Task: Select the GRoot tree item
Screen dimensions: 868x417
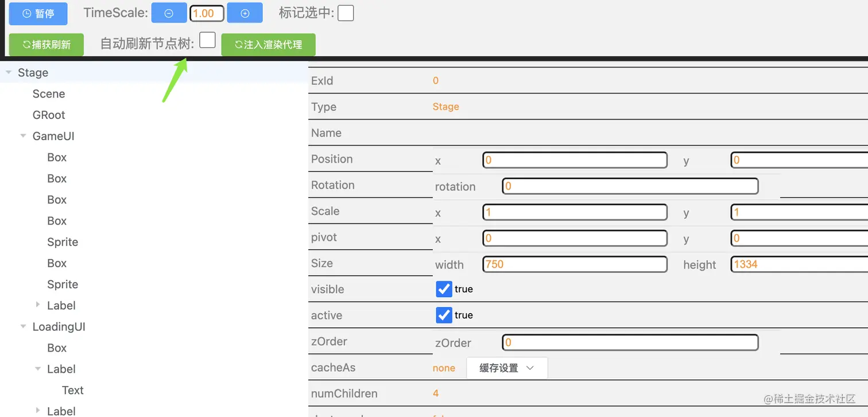Action: click(x=49, y=115)
